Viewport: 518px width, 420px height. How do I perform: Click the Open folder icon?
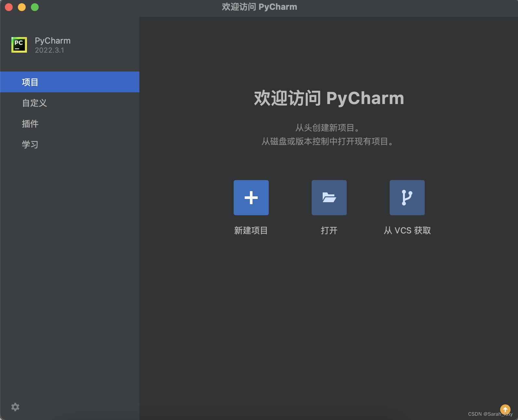(x=329, y=198)
